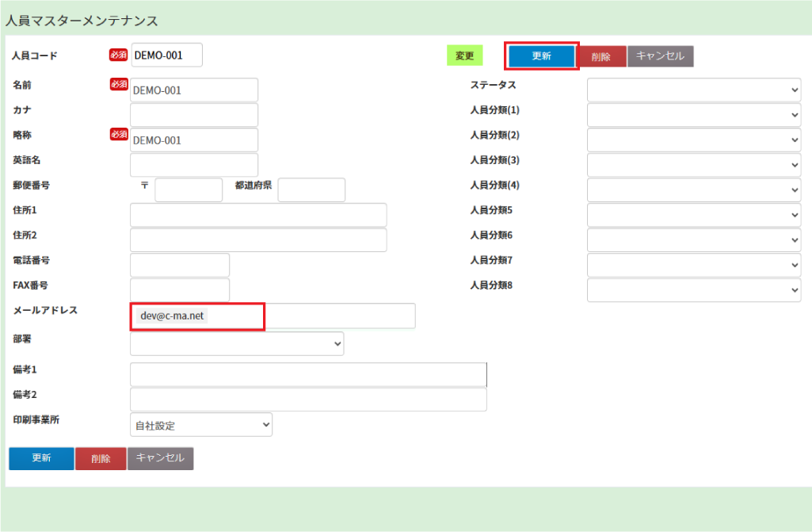Focus the 名前 input field
This screenshot has width=812, height=532.
[x=194, y=90]
